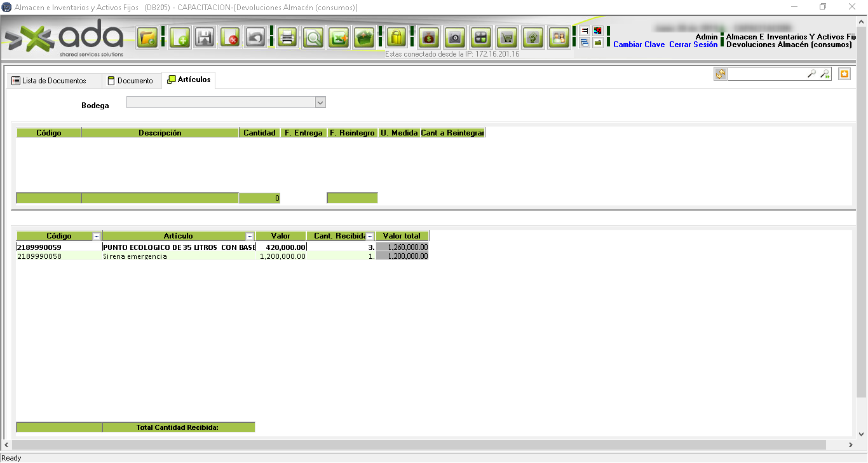
Task: Select the Sirena emergencia row
Action: tap(135, 256)
